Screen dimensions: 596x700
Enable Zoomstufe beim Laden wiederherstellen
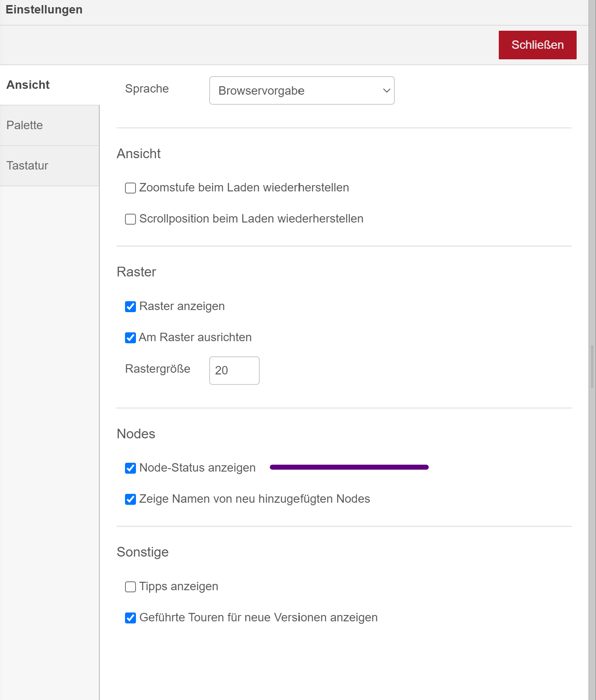[130, 188]
